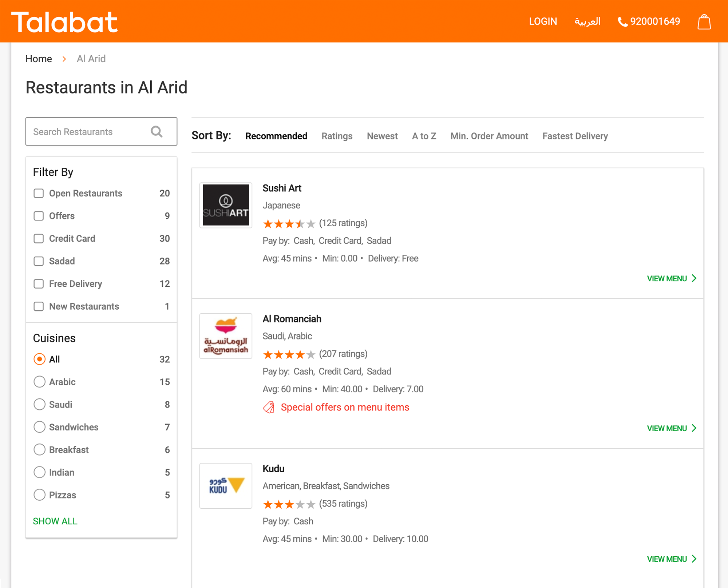Open the shopping bag cart icon
Viewport: 728px width, 588px height.
(704, 22)
